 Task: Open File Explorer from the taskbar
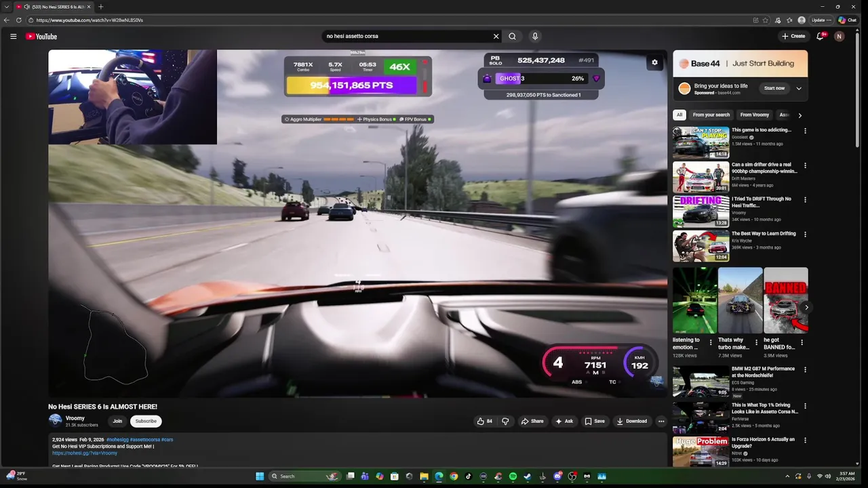click(424, 476)
